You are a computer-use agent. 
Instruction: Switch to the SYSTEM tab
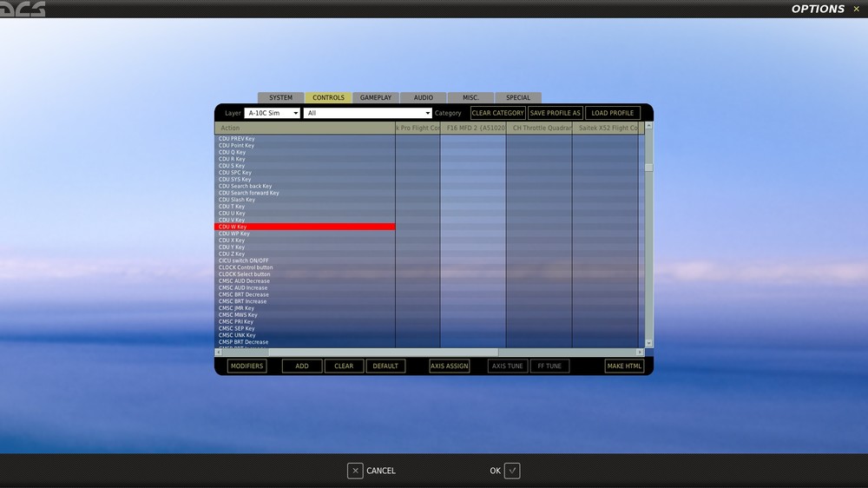tap(280, 97)
